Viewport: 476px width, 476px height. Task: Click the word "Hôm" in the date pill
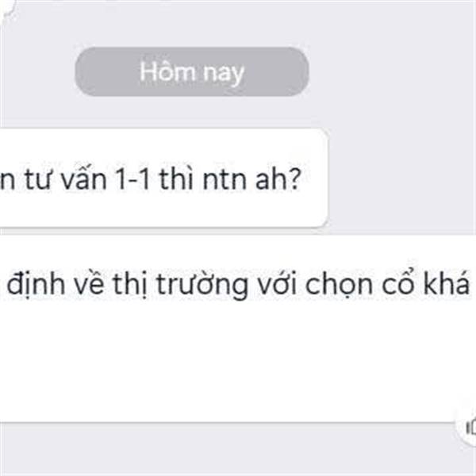click(x=167, y=71)
